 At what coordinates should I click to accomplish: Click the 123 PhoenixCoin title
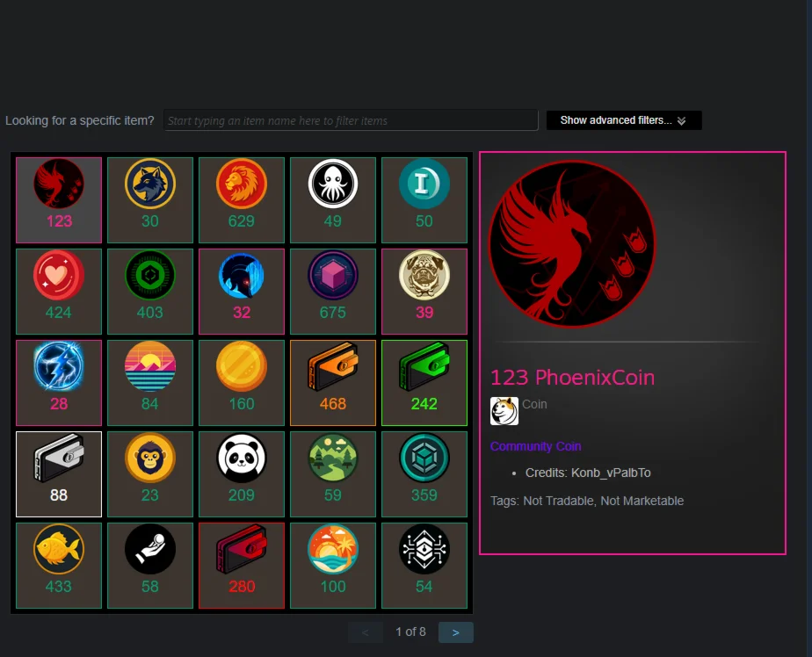tap(572, 378)
